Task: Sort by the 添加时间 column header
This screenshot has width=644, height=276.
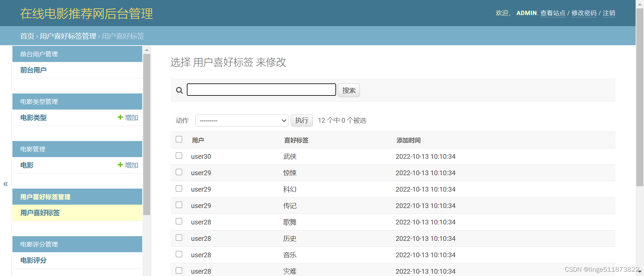Action: tap(409, 140)
